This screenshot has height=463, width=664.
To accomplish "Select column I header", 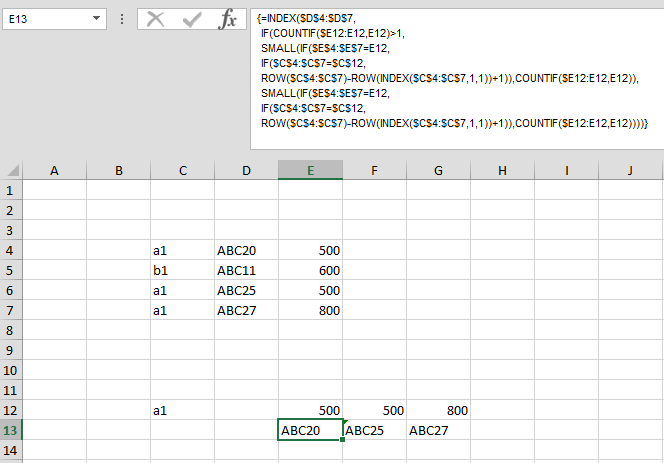I will click(567, 170).
